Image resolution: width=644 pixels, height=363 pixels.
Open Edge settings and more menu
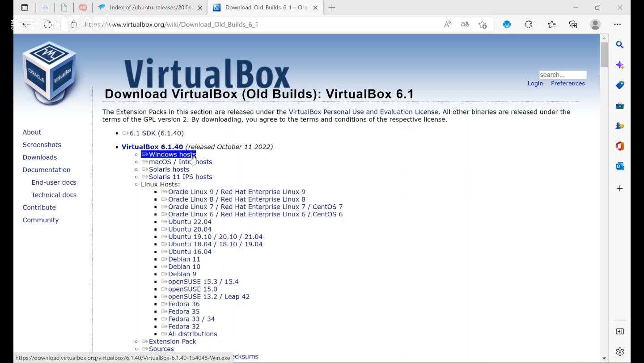(618, 25)
